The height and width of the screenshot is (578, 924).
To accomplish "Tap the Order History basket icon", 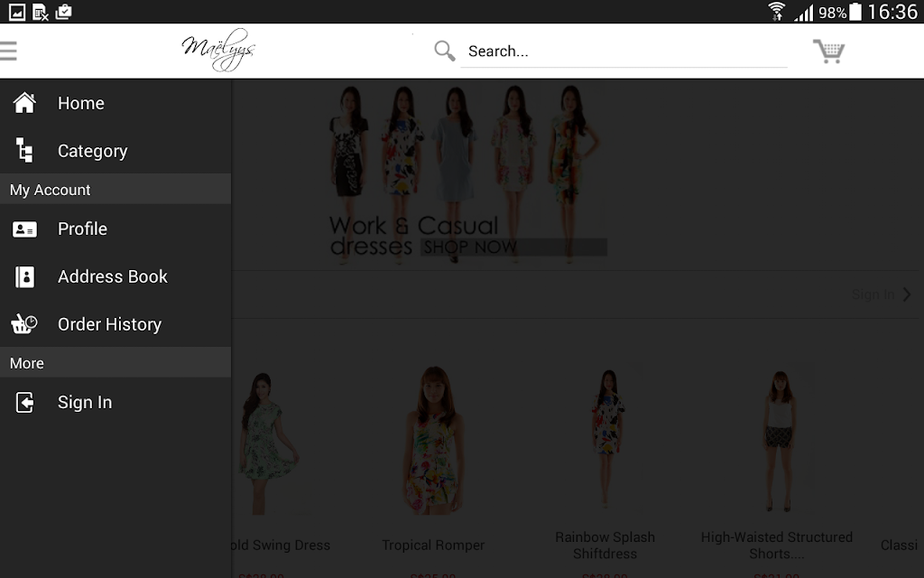I will click(x=24, y=324).
